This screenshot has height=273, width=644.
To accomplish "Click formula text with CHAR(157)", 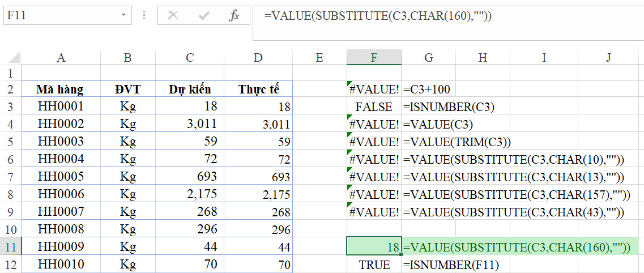I will pyautogui.click(x=517, y=194).
